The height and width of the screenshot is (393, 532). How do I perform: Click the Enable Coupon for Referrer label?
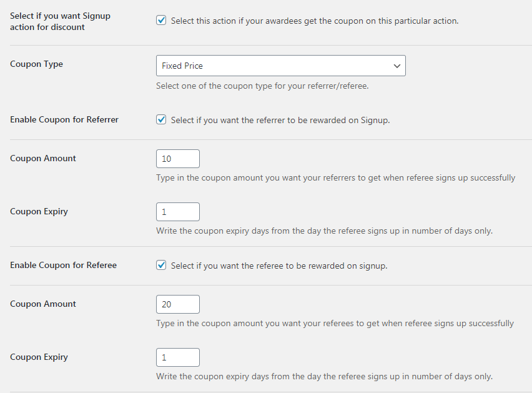[x=64, y=119]
